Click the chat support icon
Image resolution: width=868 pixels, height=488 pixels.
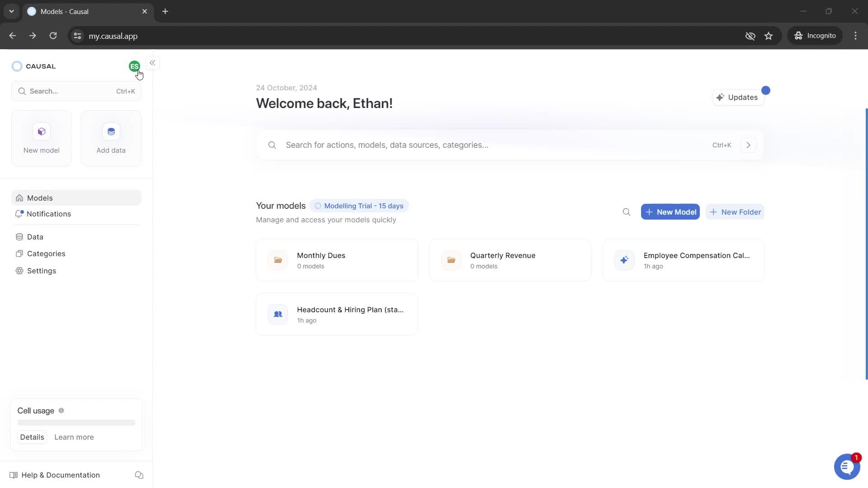[847, 467]
